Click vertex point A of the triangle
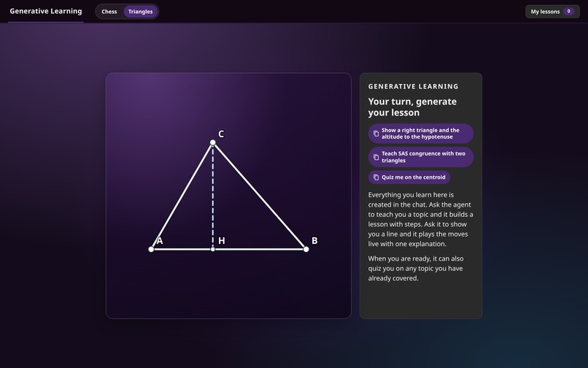This screenshot has height=368, width=588. [151, 249]
